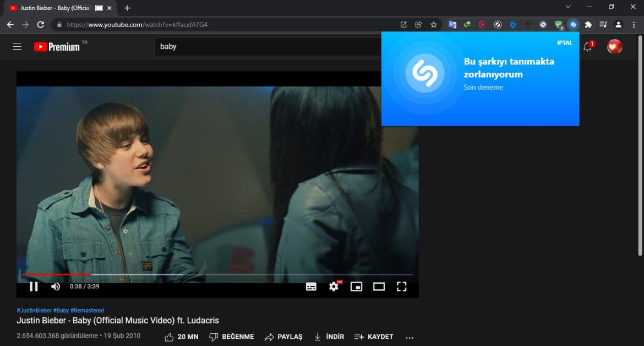
Task: Open #Remastered hashtag link
Action: pos(88,310)
